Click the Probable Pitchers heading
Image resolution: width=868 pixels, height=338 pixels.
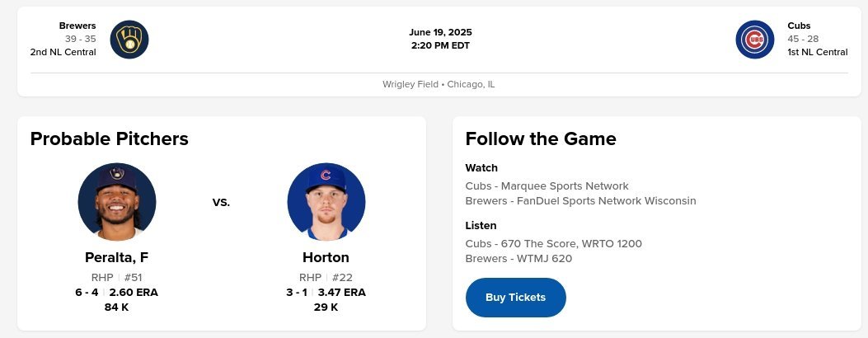pos(110,138)
